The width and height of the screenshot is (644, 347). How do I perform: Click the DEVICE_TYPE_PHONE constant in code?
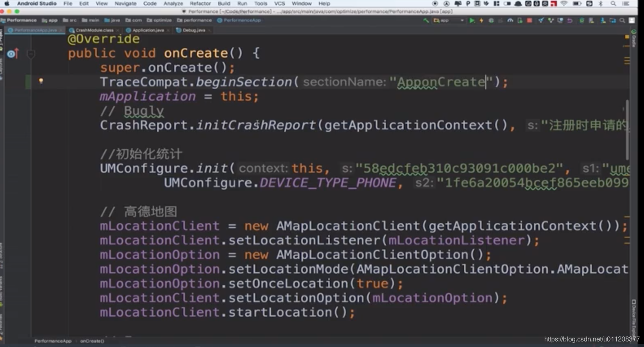point(328,182)
